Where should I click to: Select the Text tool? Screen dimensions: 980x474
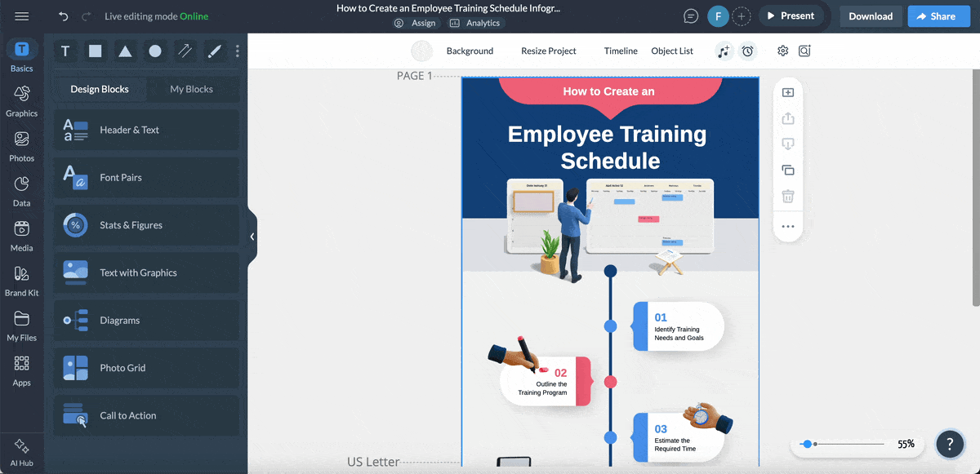pos(65,51)
